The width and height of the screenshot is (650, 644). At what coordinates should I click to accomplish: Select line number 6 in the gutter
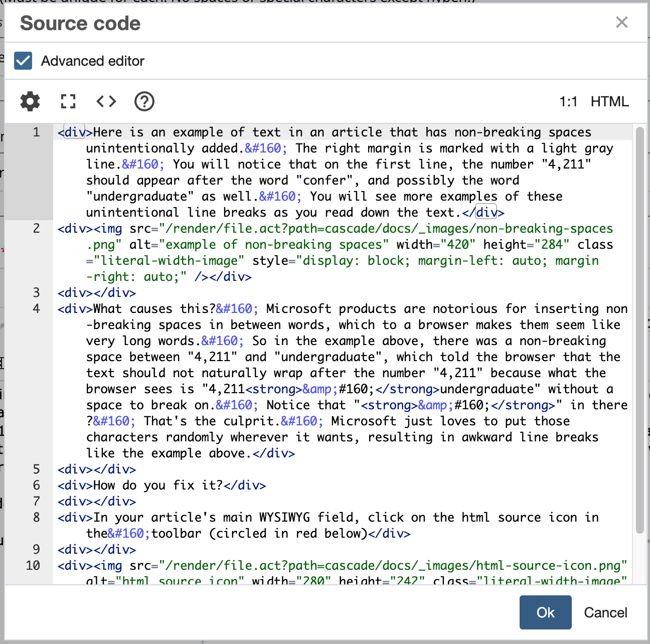pyautogui.click(x=36, y=485)
